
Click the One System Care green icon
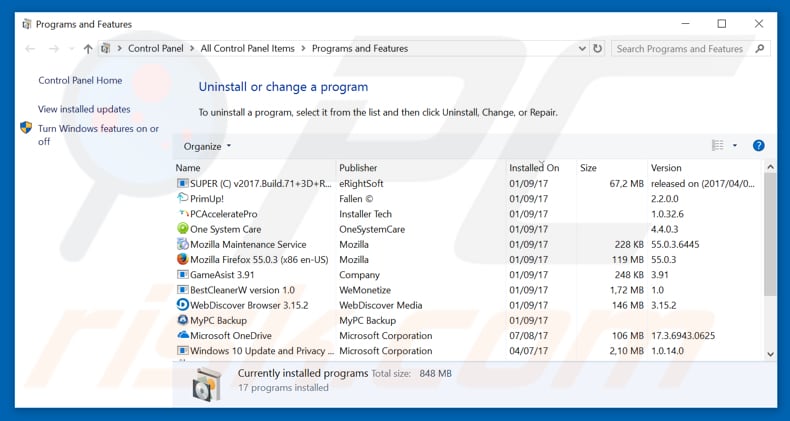(x=182, y=229)
